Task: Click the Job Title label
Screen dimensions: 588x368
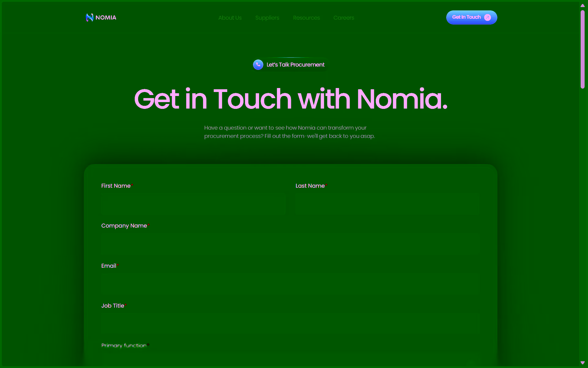Action: pos(113,306)
